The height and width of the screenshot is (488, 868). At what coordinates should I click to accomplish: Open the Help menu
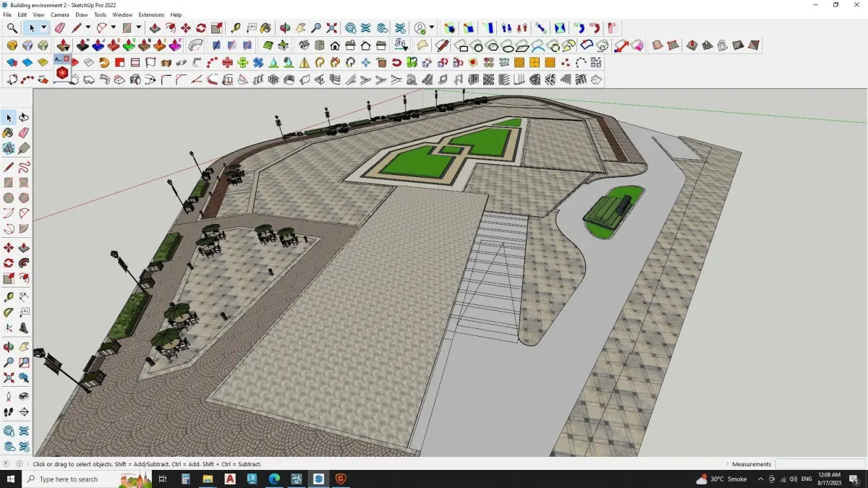click(176, 14)
